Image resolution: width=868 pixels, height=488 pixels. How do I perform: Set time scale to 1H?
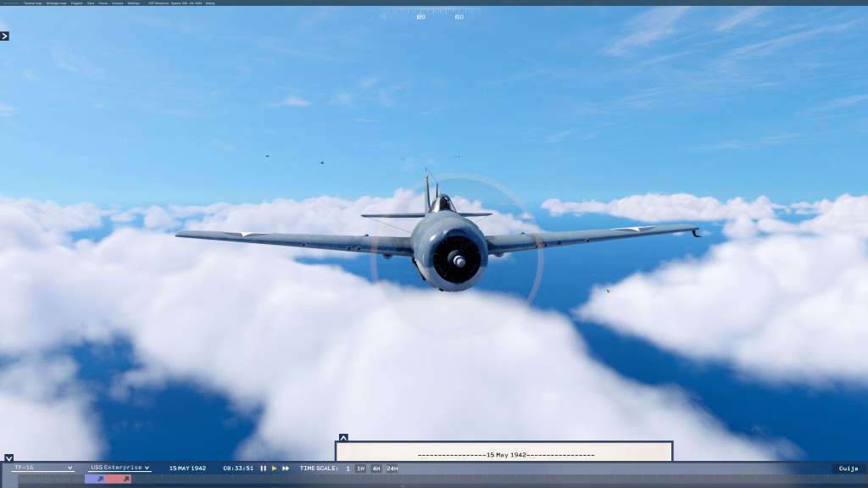point(360,469)
